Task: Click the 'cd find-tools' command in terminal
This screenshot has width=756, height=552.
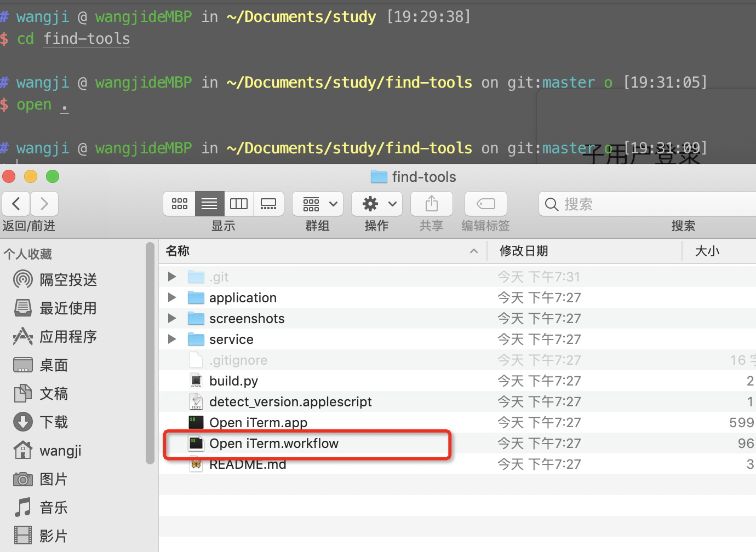Action: coord(73,39)
